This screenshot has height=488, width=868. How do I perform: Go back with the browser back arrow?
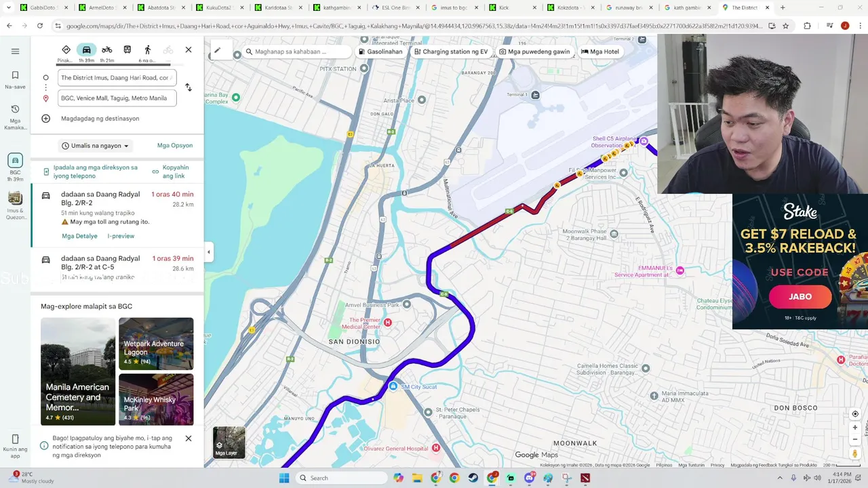[9, 26]
